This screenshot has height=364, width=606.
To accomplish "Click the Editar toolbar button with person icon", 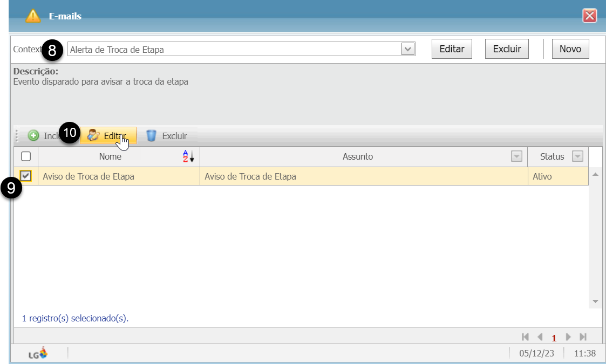I will click(108, 136).
